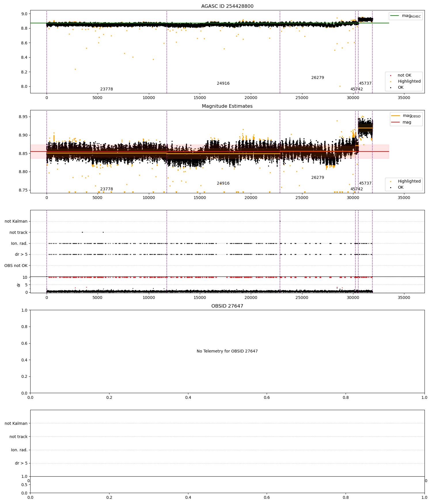Click the rotated 'dr' axis label
Image resolution: width=432 pixels, height=504 pixels.
coord(19,285)
